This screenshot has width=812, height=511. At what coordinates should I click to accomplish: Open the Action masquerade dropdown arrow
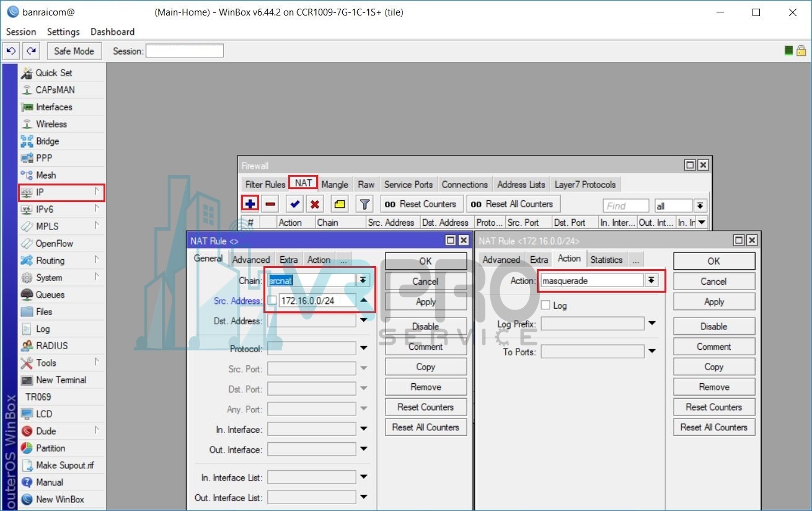[651, 280]
